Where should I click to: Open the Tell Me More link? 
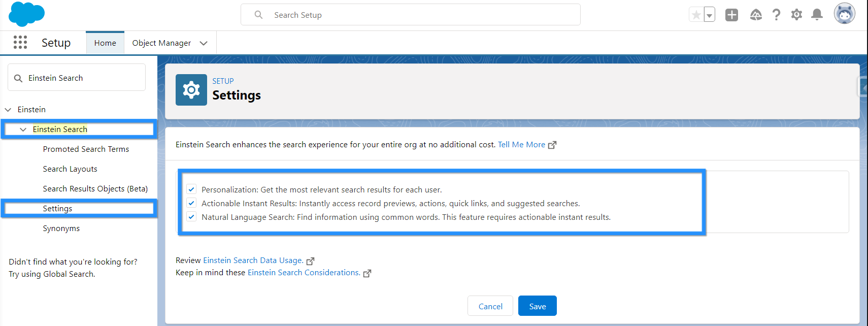[521, 145]
